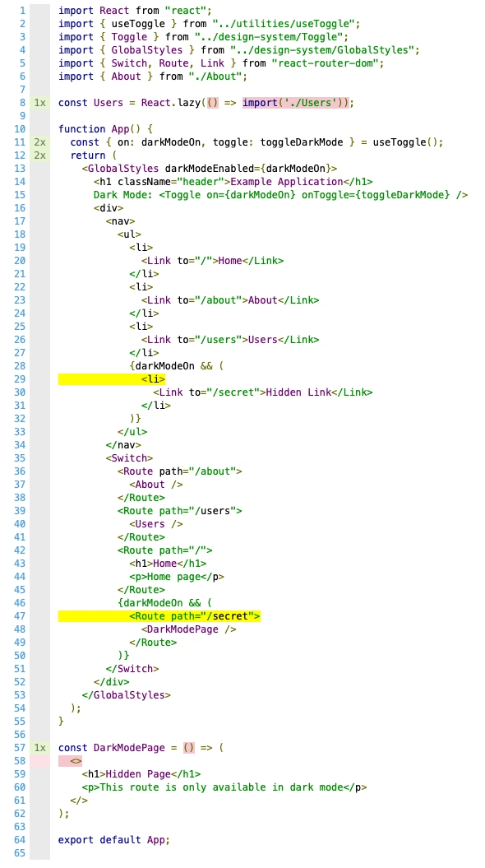Click the function App() declaration
485x868 pixels.
(x=105, y=129)
